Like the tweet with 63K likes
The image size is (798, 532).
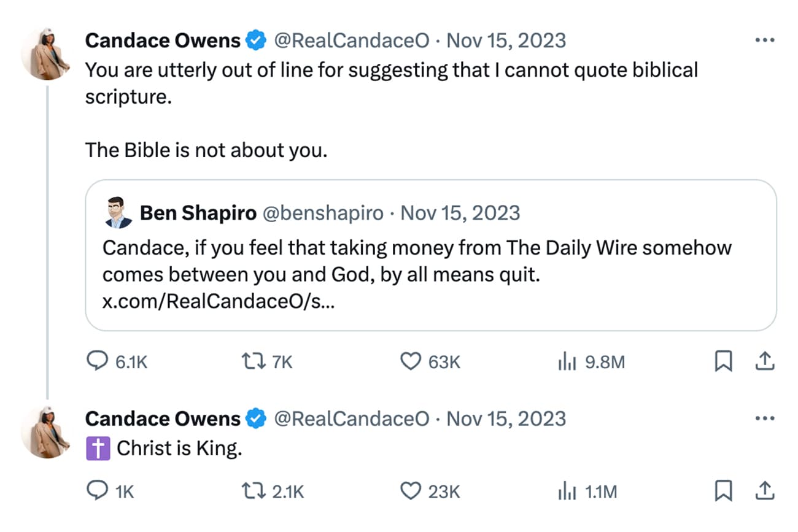(410, 362)
